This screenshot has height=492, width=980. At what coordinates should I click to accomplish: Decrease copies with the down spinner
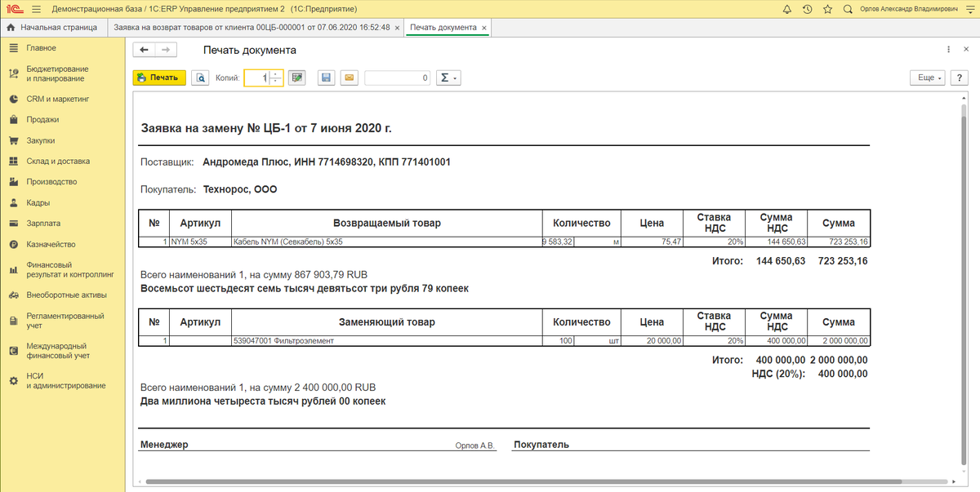tap(276, 82)
